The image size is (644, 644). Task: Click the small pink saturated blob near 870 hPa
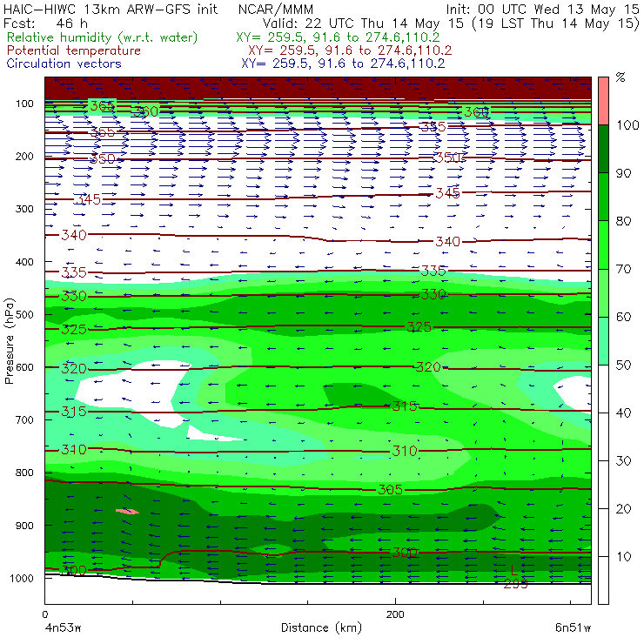(x=127, y=511)
